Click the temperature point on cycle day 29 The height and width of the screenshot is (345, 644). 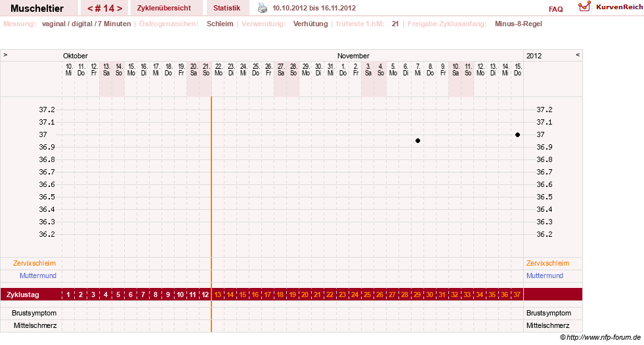coord(418,141)
